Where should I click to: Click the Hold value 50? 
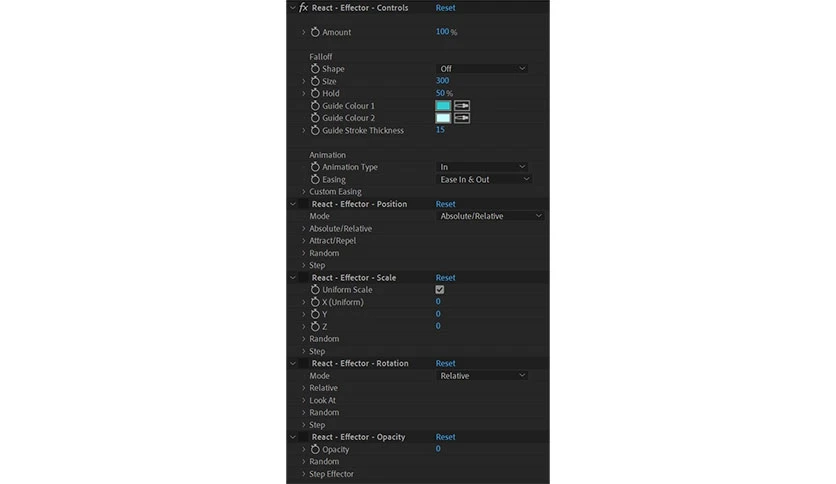pos(440,93)
